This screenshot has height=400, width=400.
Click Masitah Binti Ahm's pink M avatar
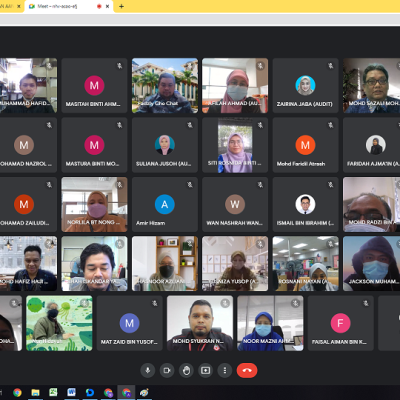point(94,86)
